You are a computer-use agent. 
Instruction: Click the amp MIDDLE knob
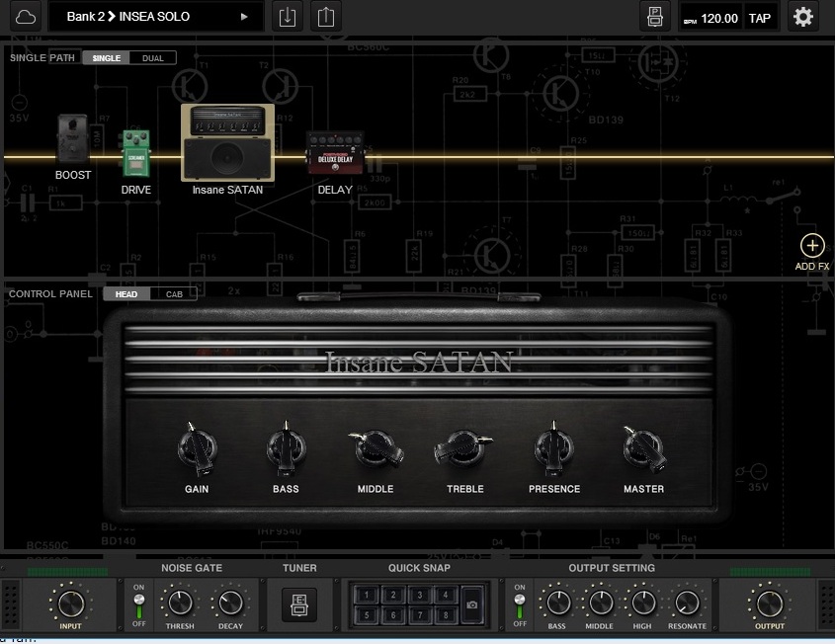click(376, 448)
